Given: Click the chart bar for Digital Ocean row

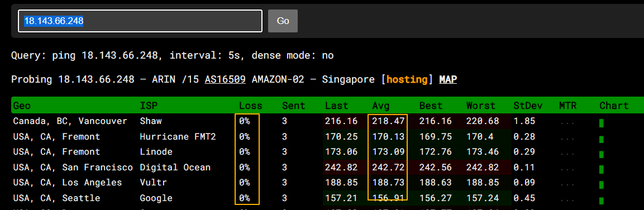Looking at the screenshot, I should pyautogui.click(x=602, y=170).
